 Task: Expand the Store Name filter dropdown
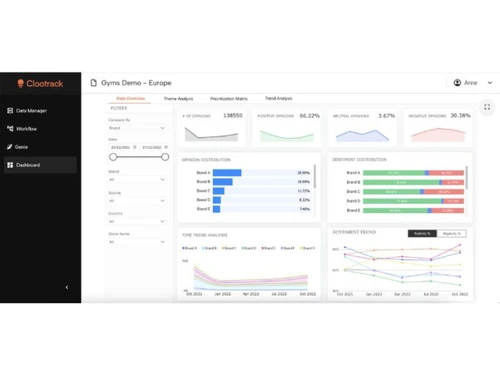point(137,242)
